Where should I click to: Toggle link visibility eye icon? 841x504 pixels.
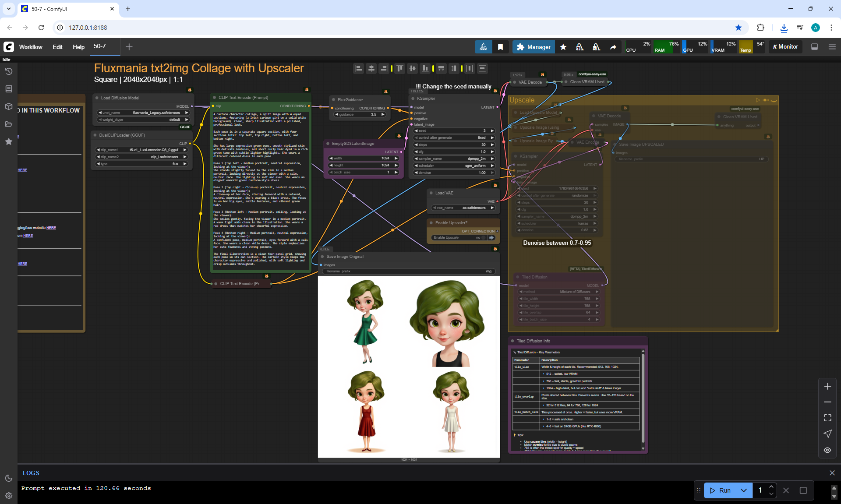tap(827, 450)
